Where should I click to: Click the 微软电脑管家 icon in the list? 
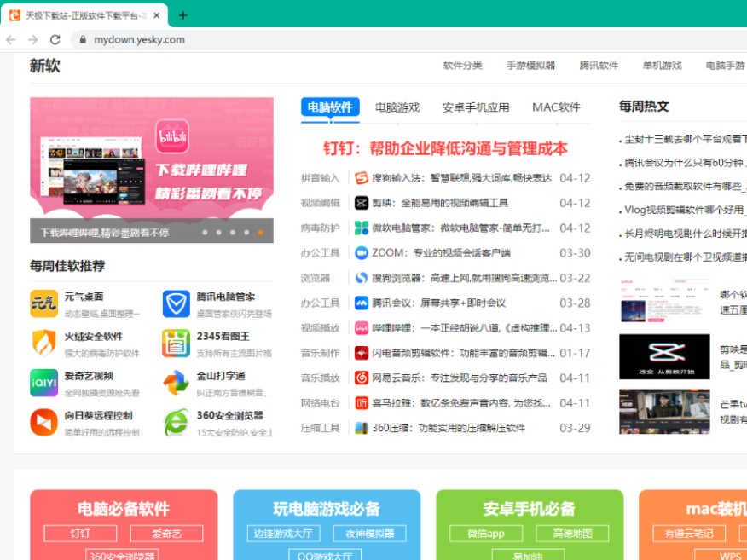point(362,228)
